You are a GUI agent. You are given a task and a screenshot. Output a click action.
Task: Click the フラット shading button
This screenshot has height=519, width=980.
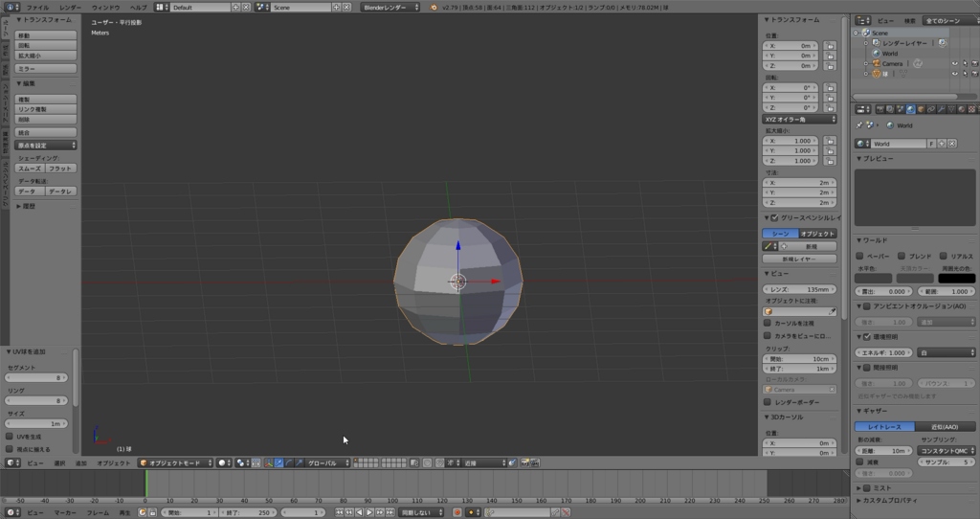(x=61, y=169)
